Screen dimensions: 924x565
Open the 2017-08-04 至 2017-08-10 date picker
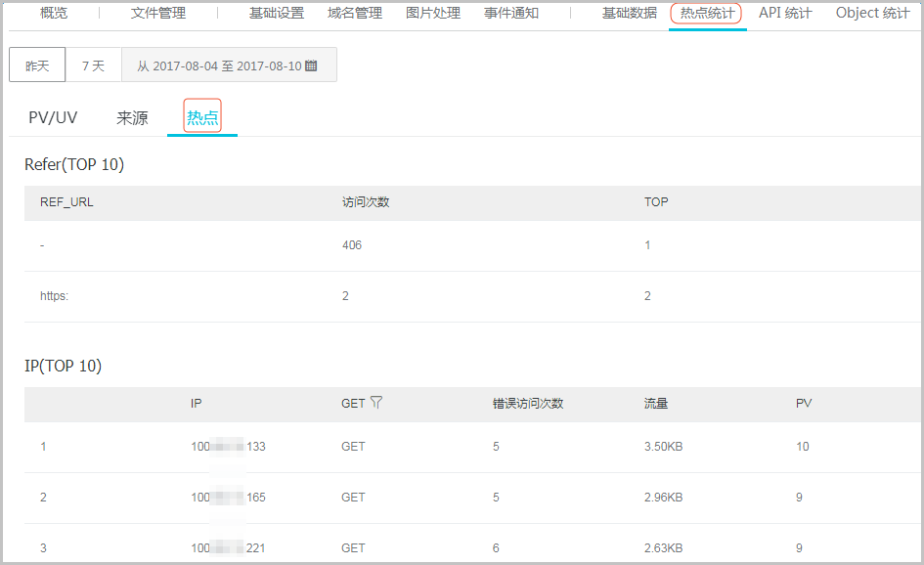[x=229, y=65]
